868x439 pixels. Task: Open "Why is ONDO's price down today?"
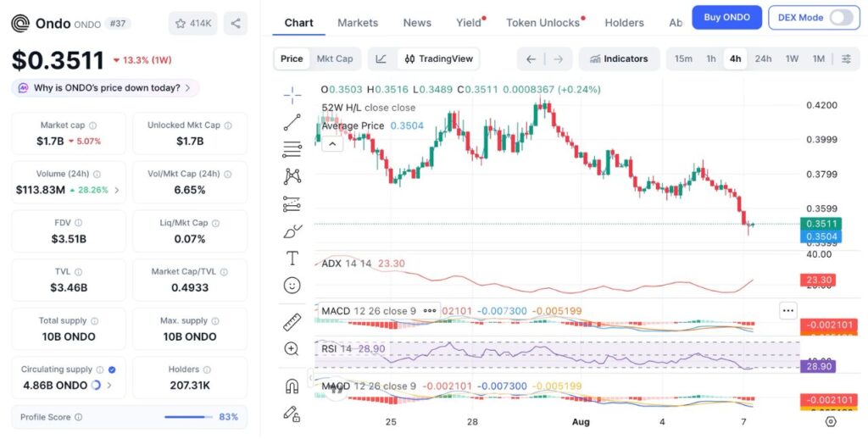click(x=106, y=87)
